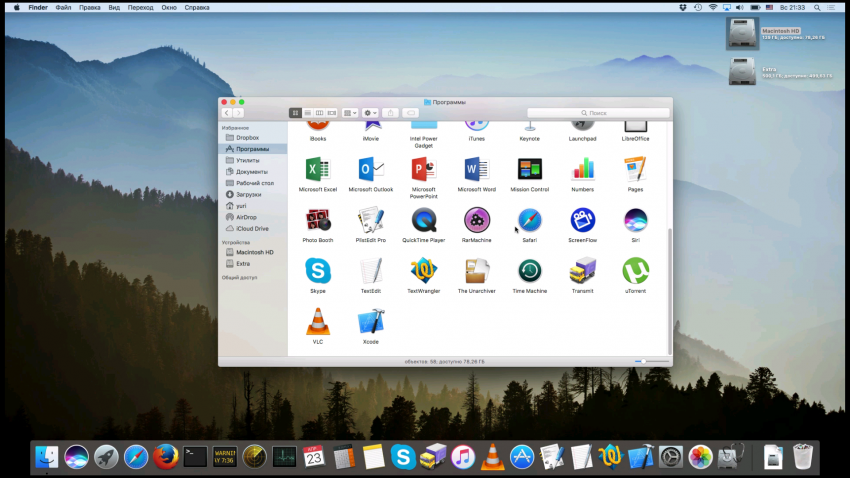Viewport: 850px width, 478px height.
Task: Select VLC icon in Finder window
Action: 318,322
